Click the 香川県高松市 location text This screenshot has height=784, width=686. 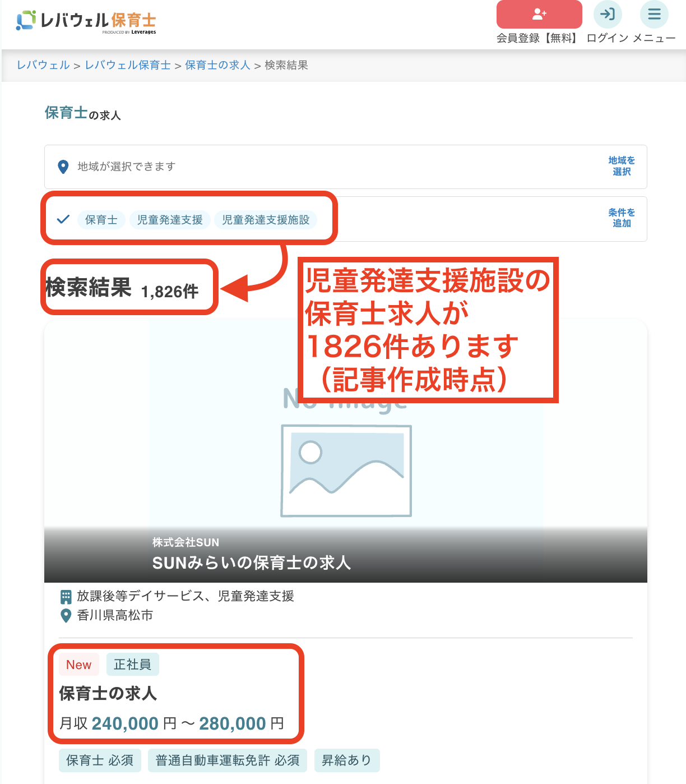pos(115,616)
